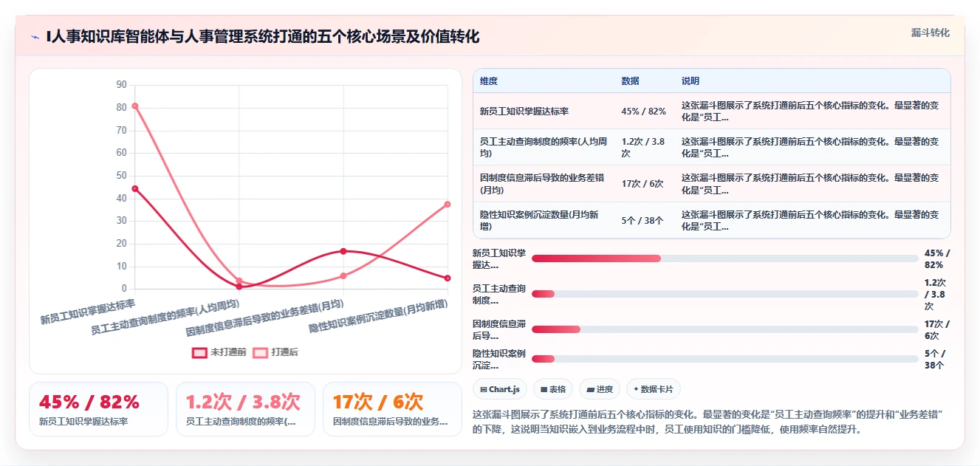Click the 打通后 data point at 新员工知识掌握达标率
The width and height of the screenshot is (980, 466).
coord(135,106)
